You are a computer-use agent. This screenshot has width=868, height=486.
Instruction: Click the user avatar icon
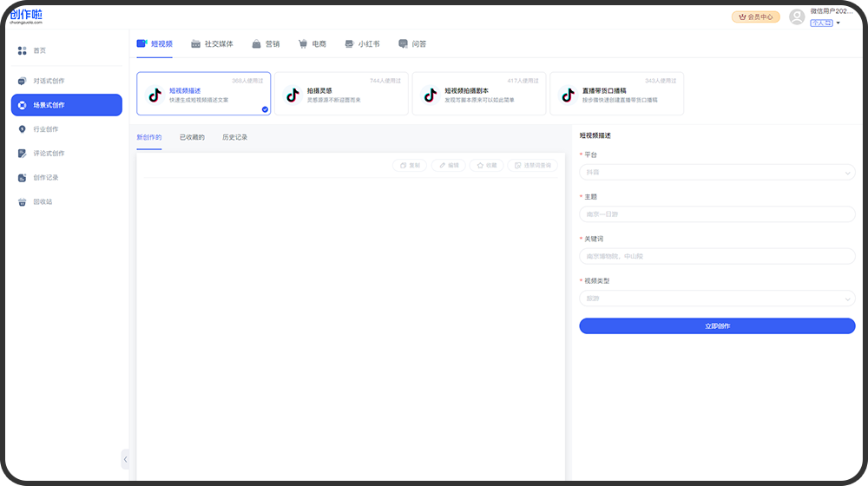[x=796, y=16]
